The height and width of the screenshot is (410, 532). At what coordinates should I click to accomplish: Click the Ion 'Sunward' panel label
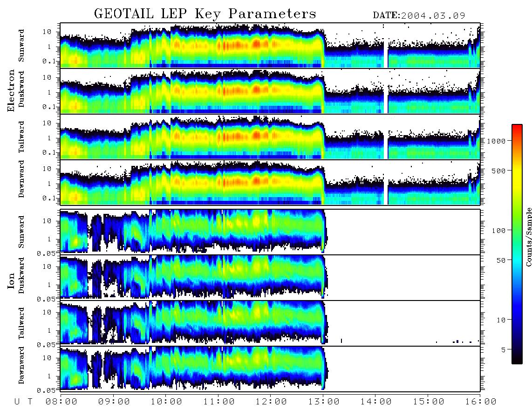pos(21,232)
